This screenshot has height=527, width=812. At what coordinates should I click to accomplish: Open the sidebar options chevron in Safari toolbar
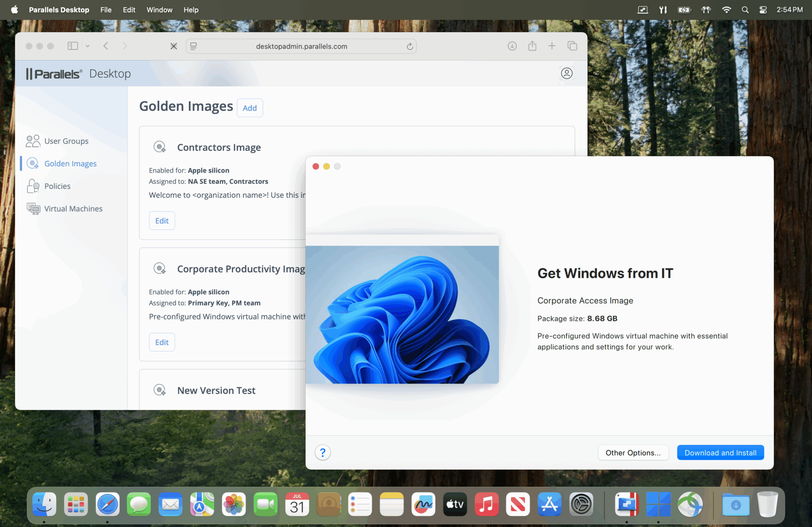pos(88,46)
